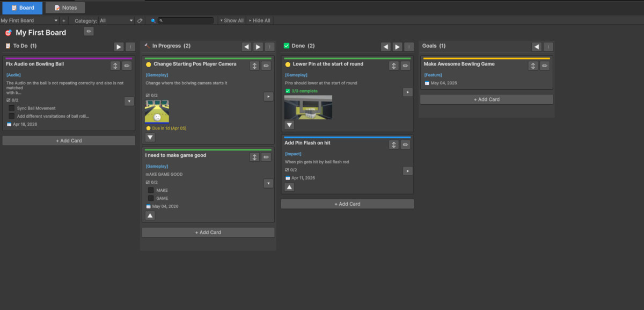The height and width of the screenshot is (310, 644).
Task: Open the Goals column options menu
Action: (548, 47)
